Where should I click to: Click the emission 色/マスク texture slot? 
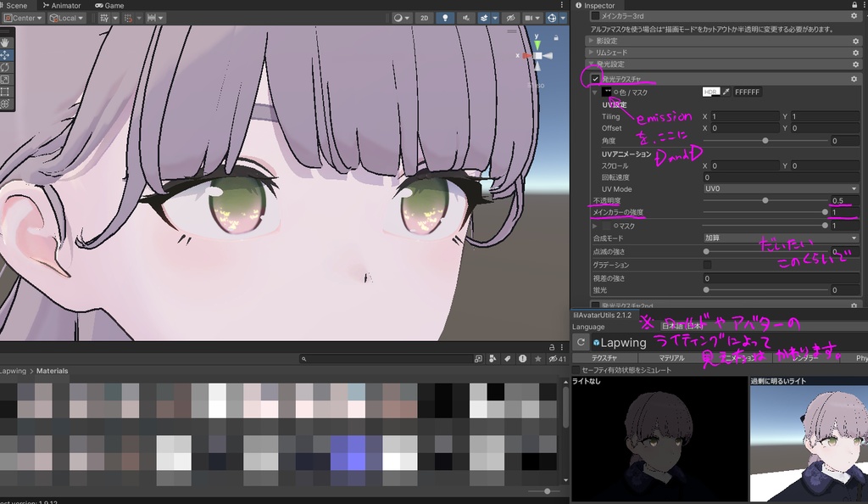[x=607, y=92]
